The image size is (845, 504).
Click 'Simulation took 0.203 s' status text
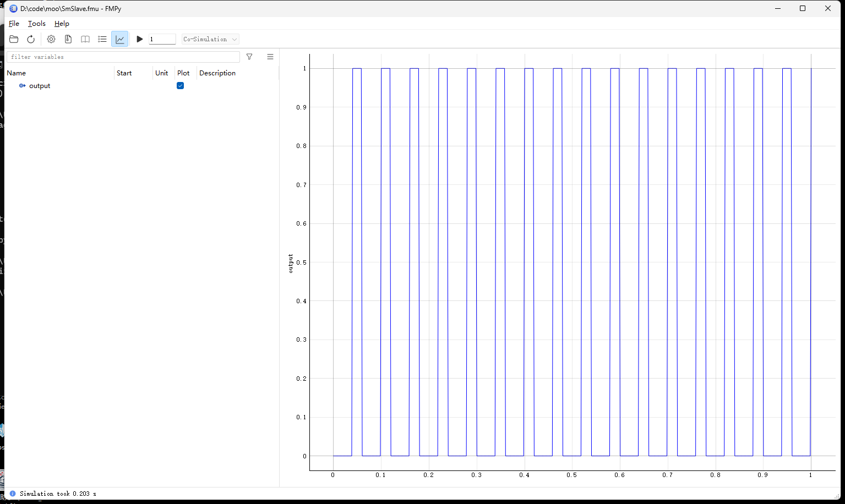point(58,494)
